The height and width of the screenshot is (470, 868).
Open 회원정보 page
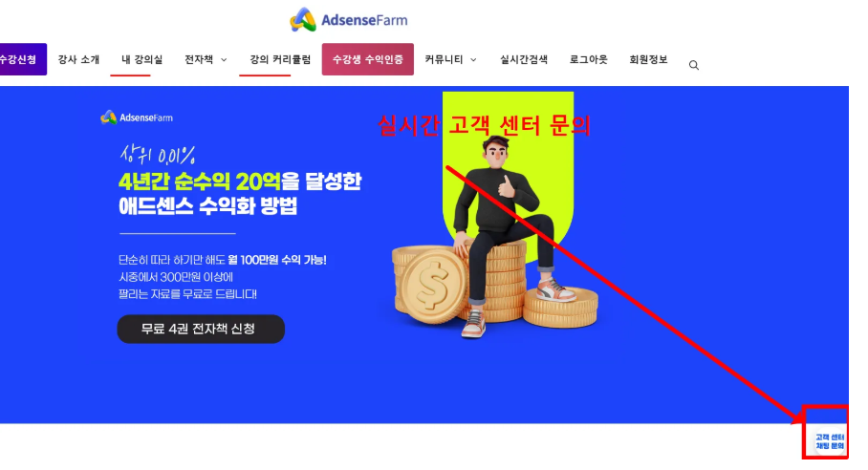pyautogui.click(x=648, y=59)
